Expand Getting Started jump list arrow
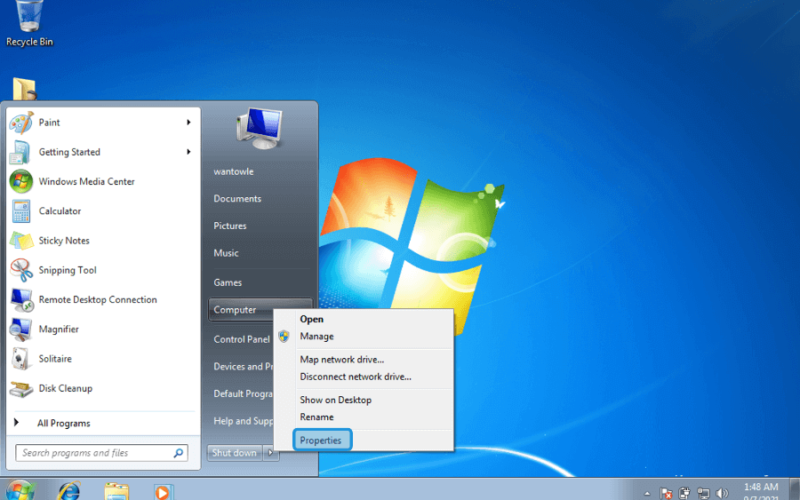Image resolution: width=800 pixels, height=500 pixels. coord(189,152)
